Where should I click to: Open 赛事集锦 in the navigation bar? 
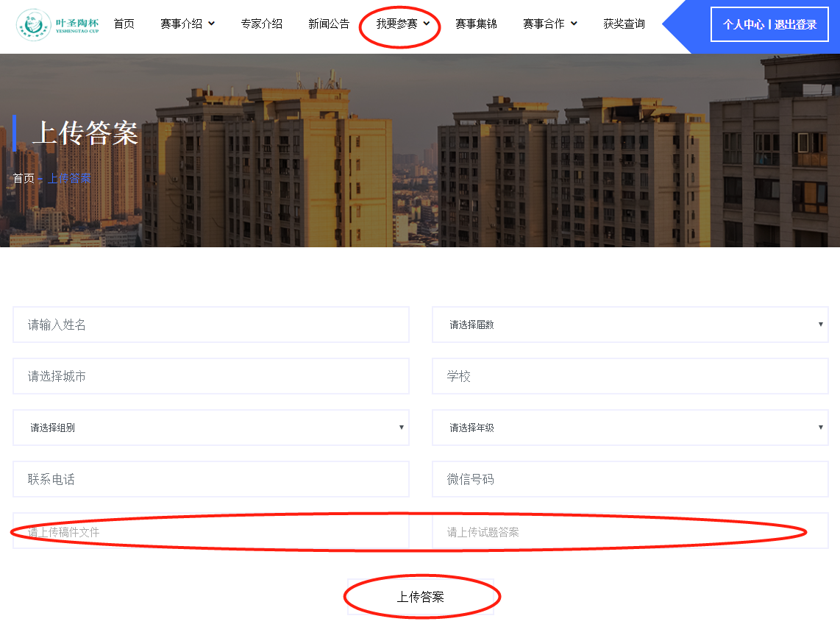pyautogui.click(x=476, y=24)
